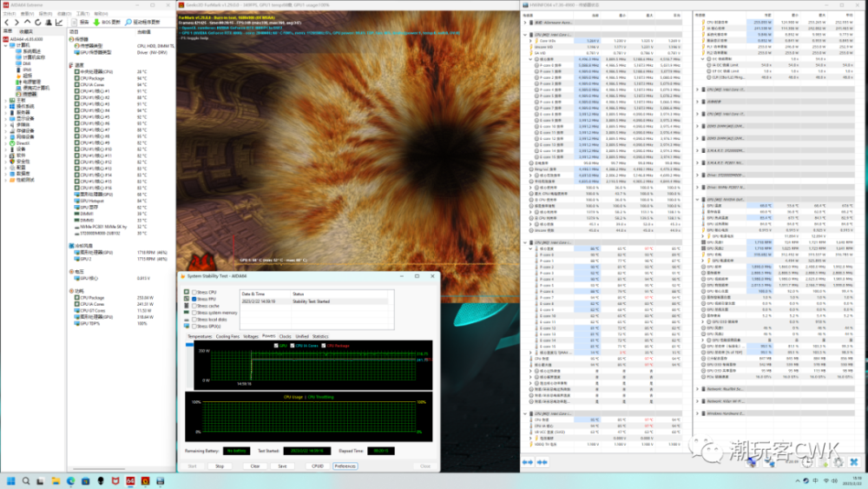This screenshot has width=868, height=489.
Task: Click the AIDA64 forward navigation arrow
Action: click(15, 22)
